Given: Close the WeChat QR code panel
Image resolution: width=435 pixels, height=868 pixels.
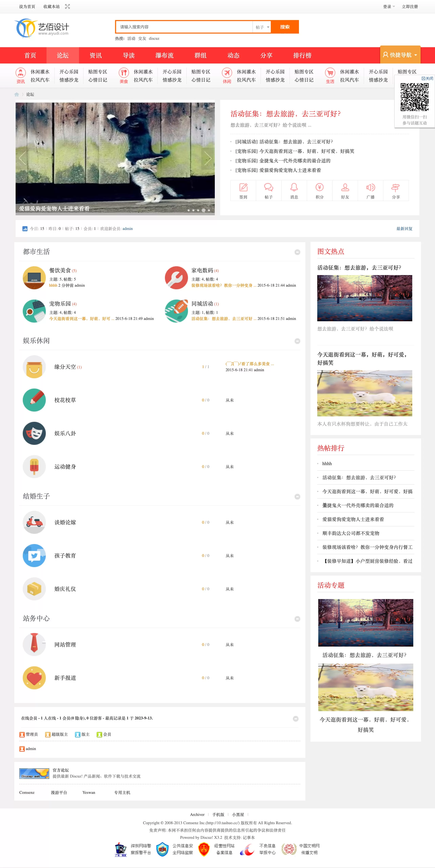Looking at the screenshot, I should coord(428,78).
